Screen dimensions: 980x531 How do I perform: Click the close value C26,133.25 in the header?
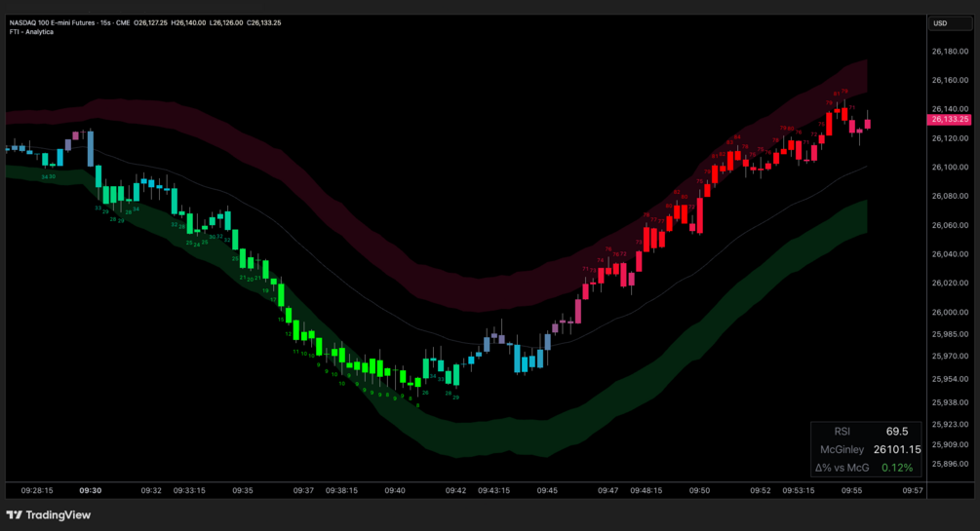pyautogui.click(x=263, y=22)
